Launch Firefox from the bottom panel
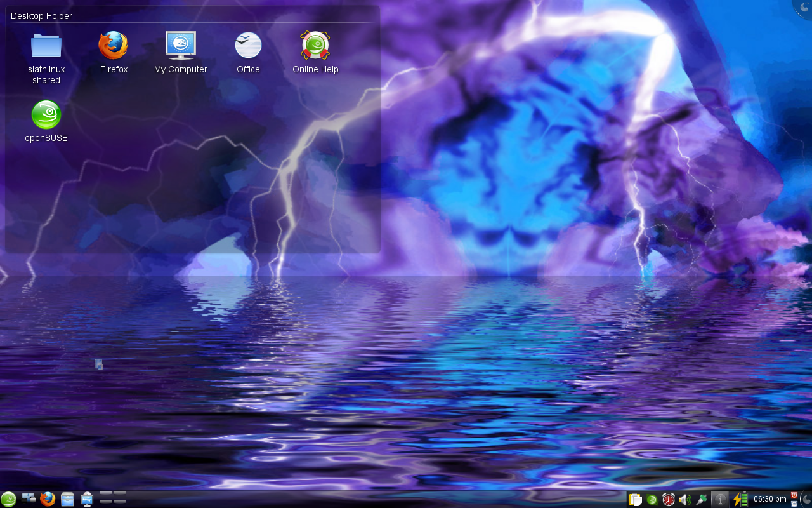Image resolution: width=812 pixels, height=508 pixels. (48, 499)
